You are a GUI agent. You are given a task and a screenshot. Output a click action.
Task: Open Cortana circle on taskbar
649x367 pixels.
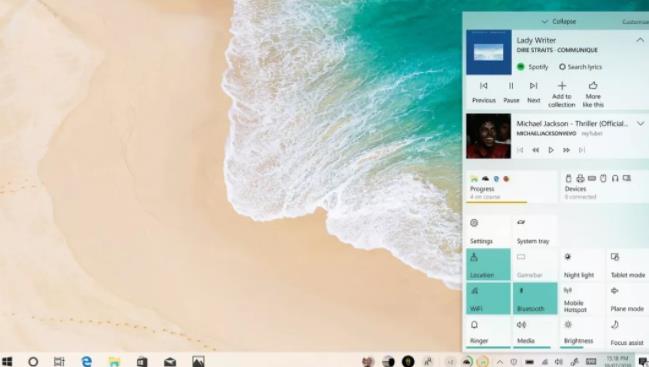pos(33,361)
